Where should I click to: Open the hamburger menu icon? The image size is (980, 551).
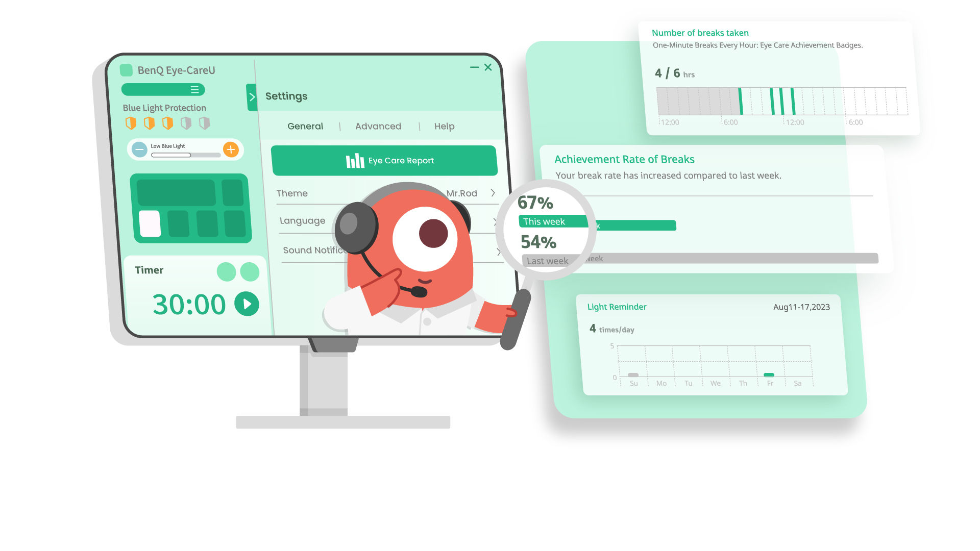pyautogui.click(x=193, y=88)
